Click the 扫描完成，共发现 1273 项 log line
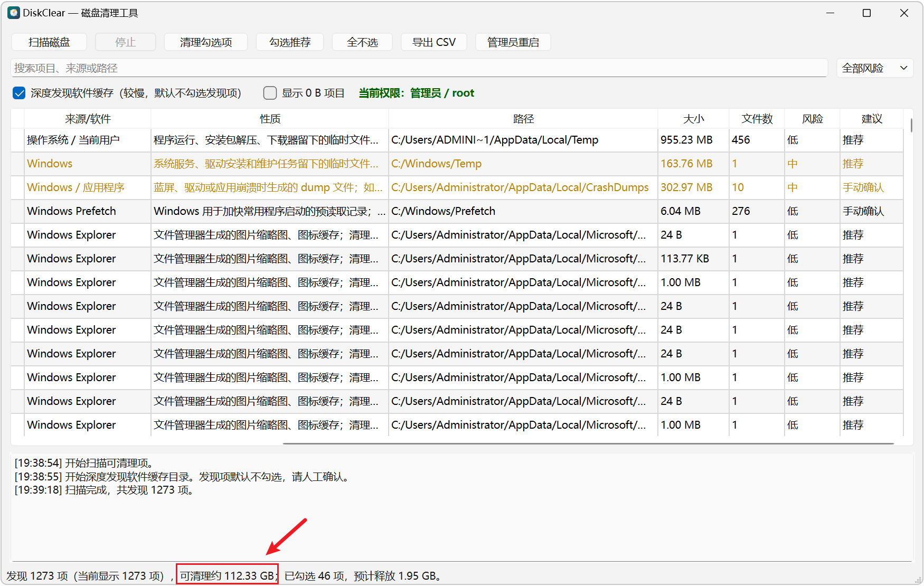Screen dimensions: 924x586 click(x=105, y=490)
